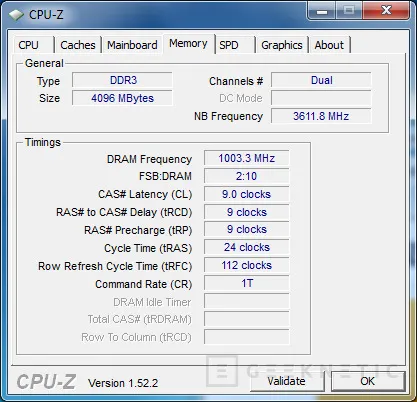Click the Version 1.52.2 text

(123, 383)
